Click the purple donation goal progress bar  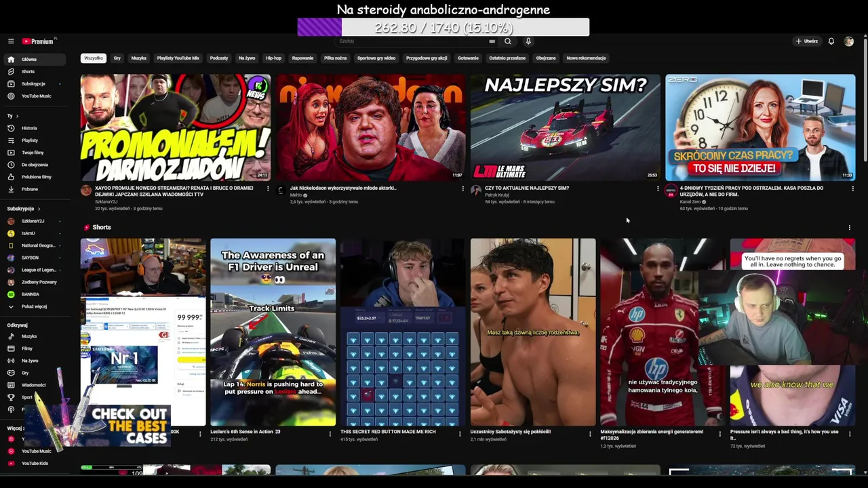click(443, 27)
